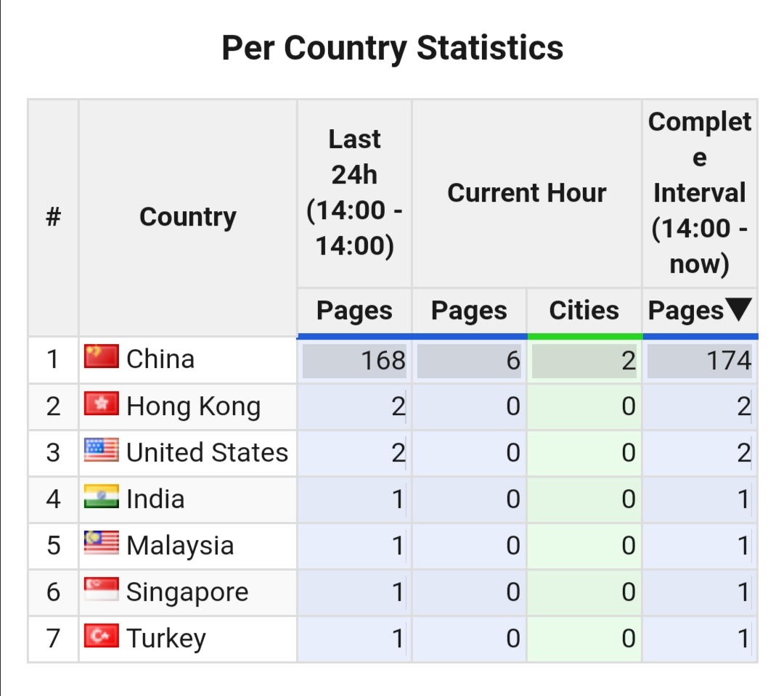Sort by Cities column header
The width and height of the screenshot is (784, 696).
[584, 311]
